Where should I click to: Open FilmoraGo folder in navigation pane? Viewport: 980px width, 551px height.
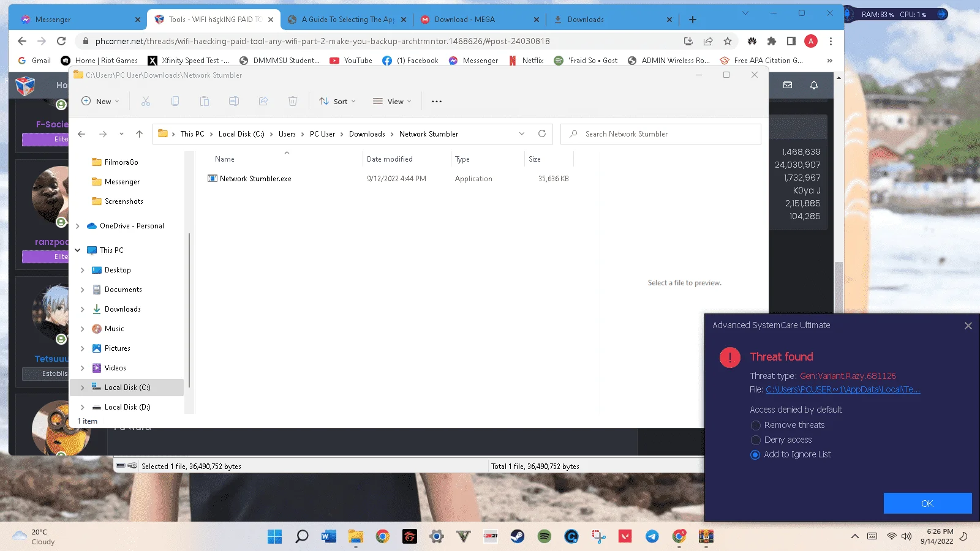[121, 162]
